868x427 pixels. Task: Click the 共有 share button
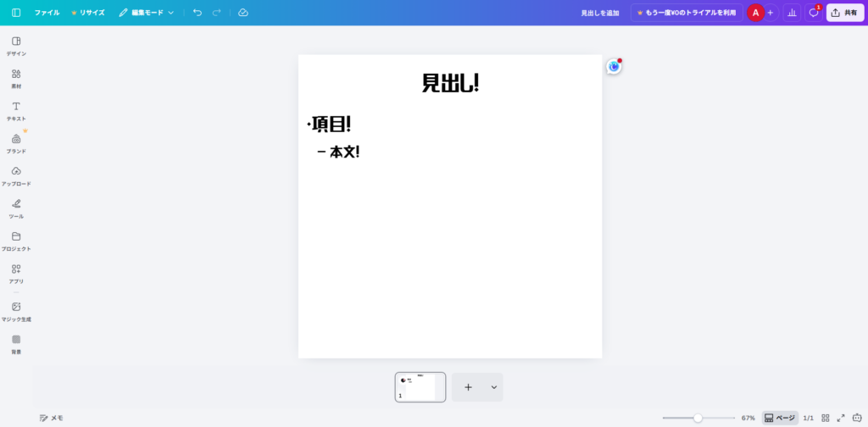845,13
